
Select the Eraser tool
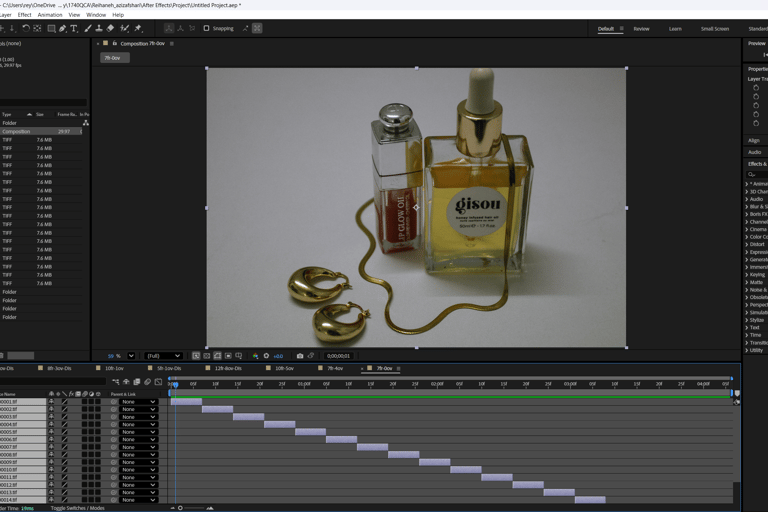(110, 29)
